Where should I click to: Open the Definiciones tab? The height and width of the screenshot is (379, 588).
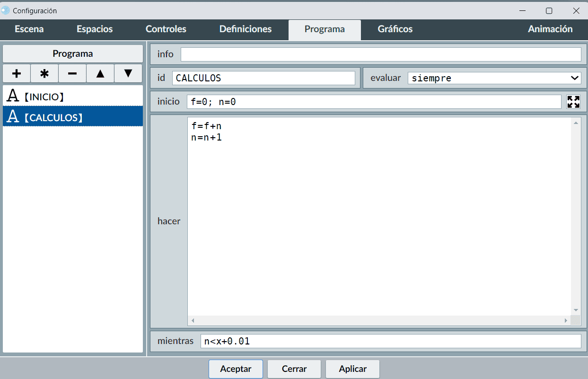(x=246, y=29)
